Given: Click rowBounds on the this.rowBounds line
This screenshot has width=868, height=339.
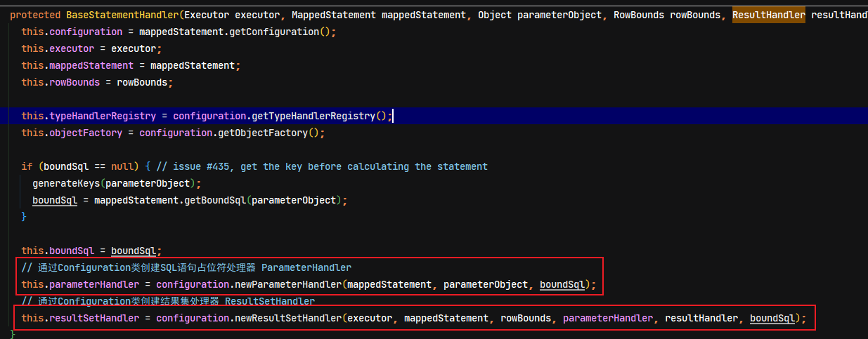Looking at the screenshot, I should click(x=142, y=82).
